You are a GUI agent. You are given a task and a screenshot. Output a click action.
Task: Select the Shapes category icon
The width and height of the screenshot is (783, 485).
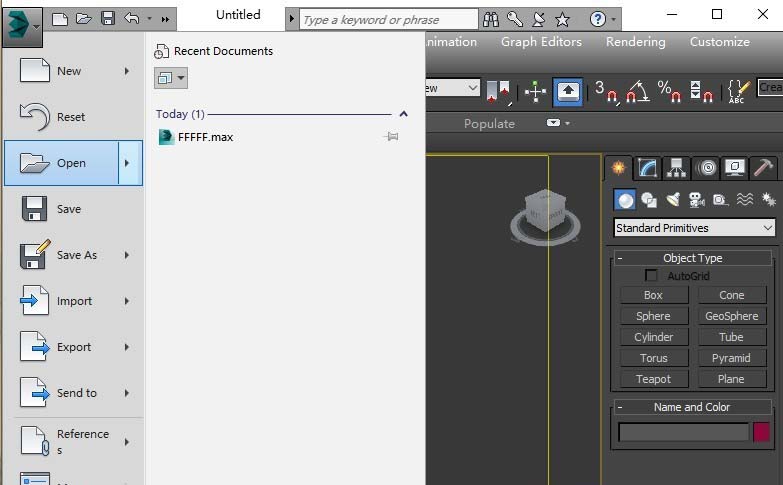[649, 200]
